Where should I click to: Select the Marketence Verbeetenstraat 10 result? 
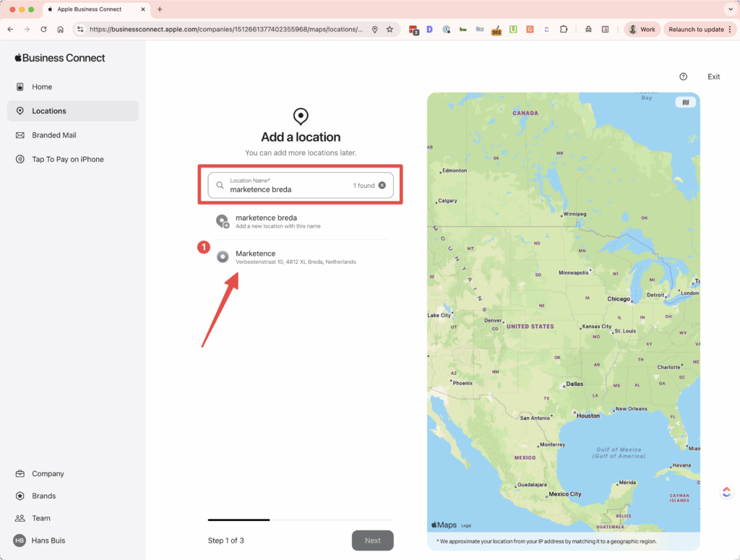[x=295, y=257]
